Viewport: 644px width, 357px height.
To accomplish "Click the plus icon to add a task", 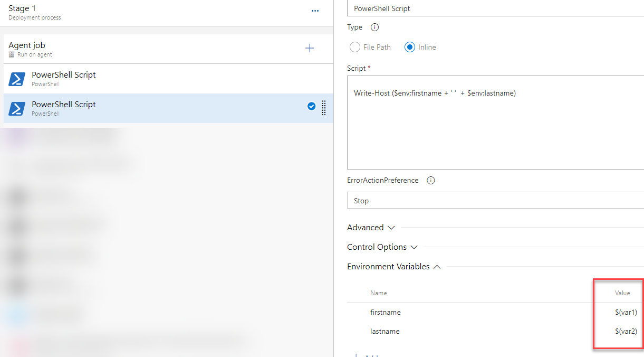I will (310, 48).
